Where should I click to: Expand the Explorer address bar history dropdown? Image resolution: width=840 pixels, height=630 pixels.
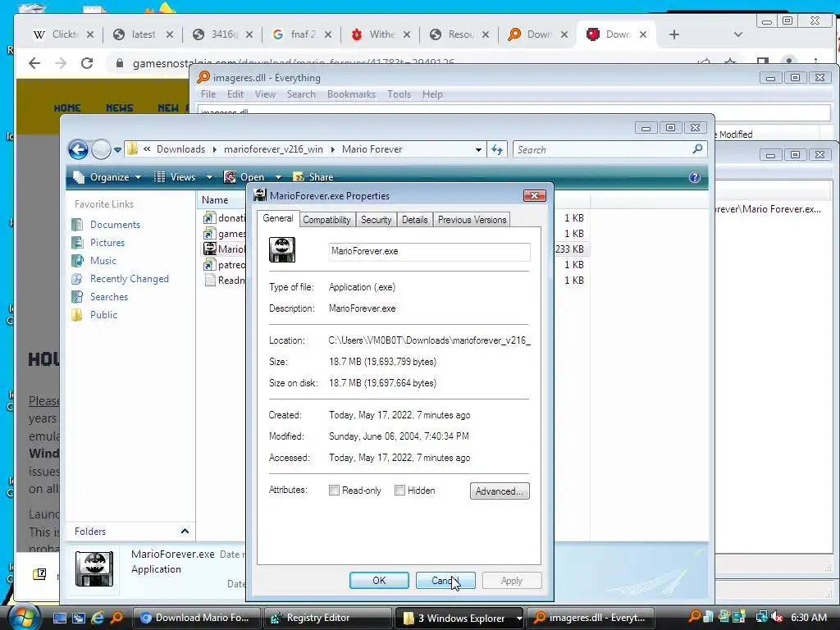pos(478,150)
